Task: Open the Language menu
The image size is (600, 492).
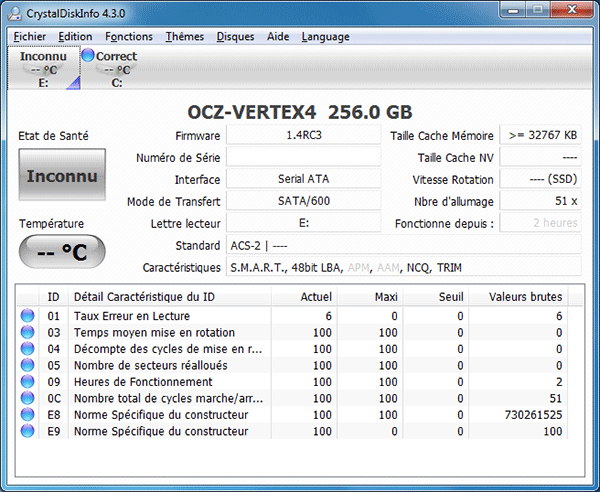Action: click(325, 37)
